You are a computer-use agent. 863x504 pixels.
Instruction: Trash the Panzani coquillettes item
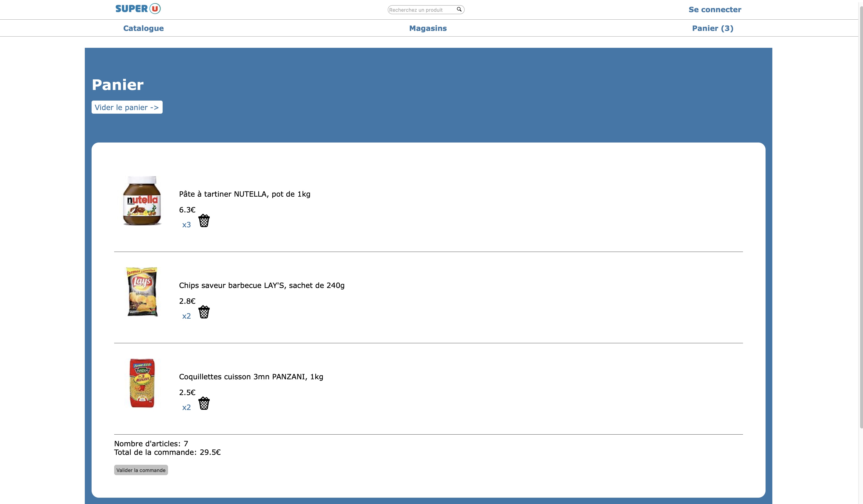point(204,403)
